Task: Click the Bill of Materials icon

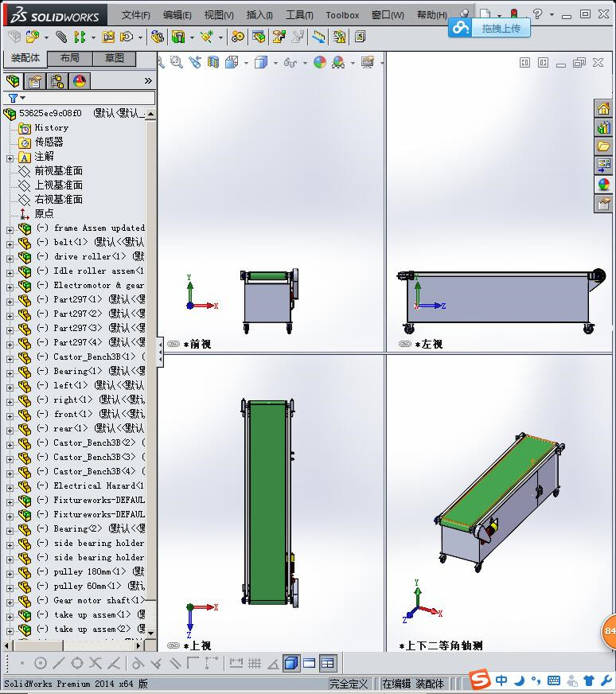Action: point(259,37)
